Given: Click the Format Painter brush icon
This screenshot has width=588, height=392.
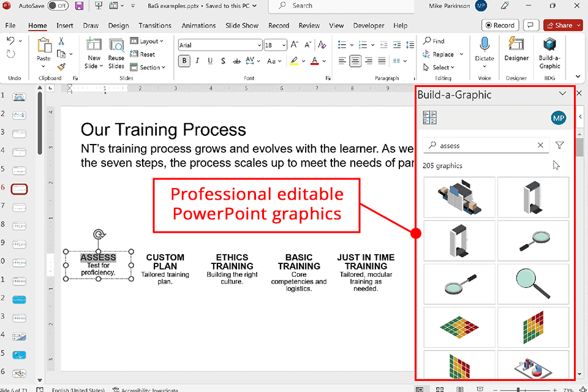Looking at the screenshot, I should [61, 67].
